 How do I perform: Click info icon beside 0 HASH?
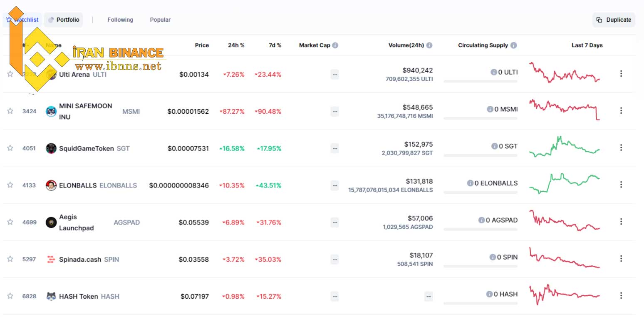pyautogui.click(x=490, y=294)
